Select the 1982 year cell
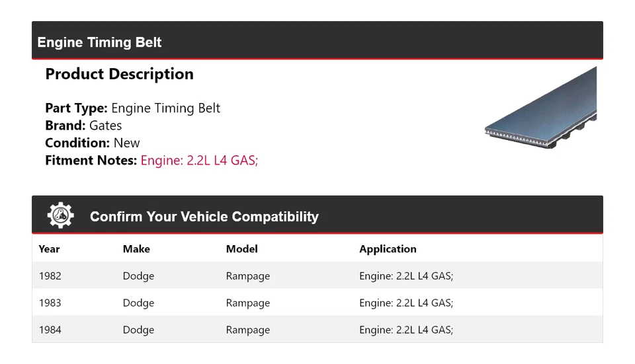Screen dimensions: 635x364 (x=50, y=276)
